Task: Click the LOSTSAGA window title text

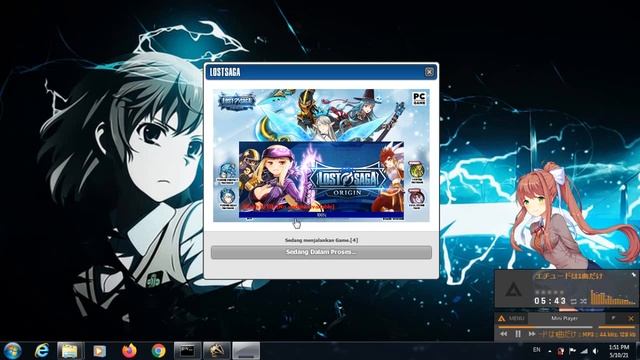Action: [225, 72]
